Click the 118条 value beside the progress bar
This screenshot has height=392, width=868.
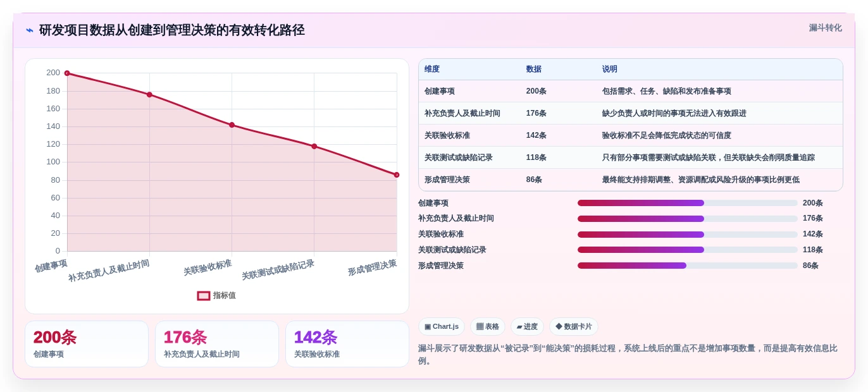click(813, 250)
